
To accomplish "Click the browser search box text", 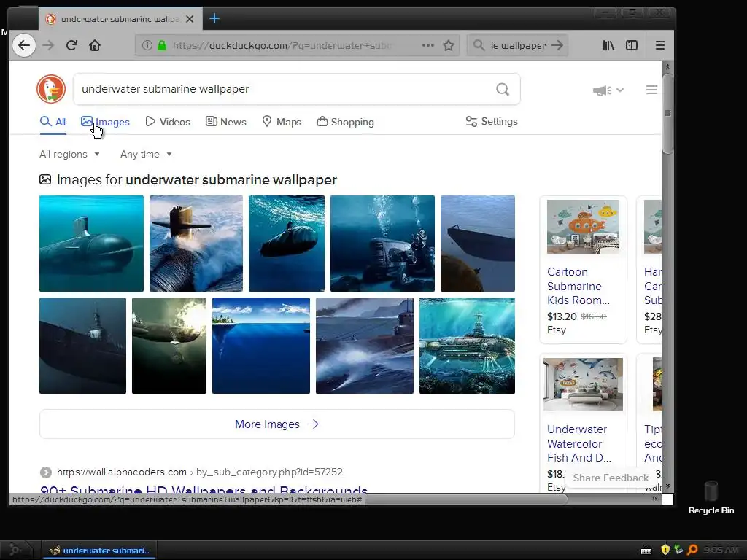I will click(519, 46).
